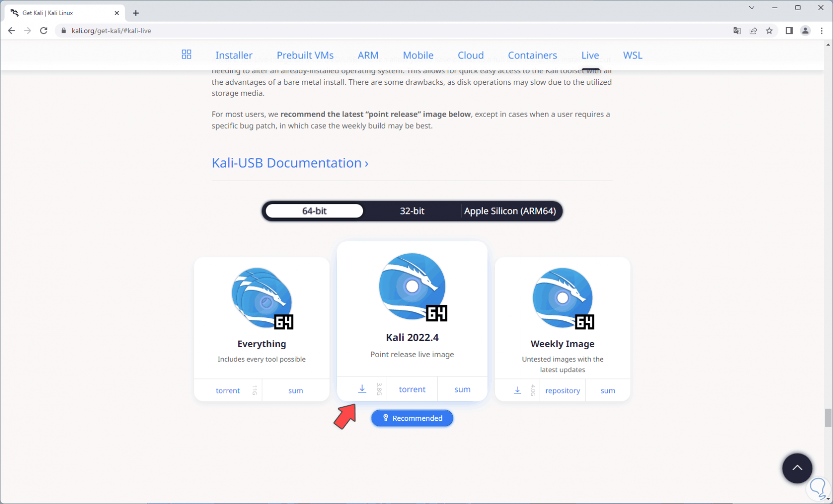Open the ARM section
This screenshot has width=833, height=504.
click(368, 55)
